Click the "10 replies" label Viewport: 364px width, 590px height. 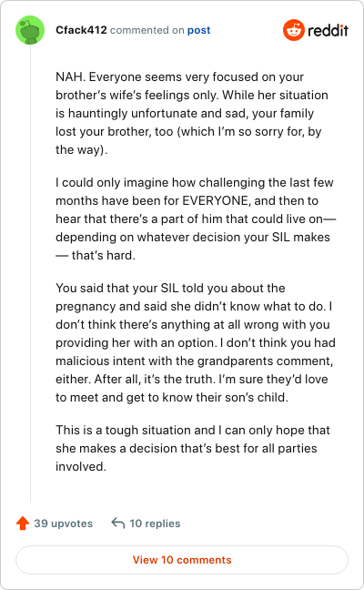click(x=155, y=524)
